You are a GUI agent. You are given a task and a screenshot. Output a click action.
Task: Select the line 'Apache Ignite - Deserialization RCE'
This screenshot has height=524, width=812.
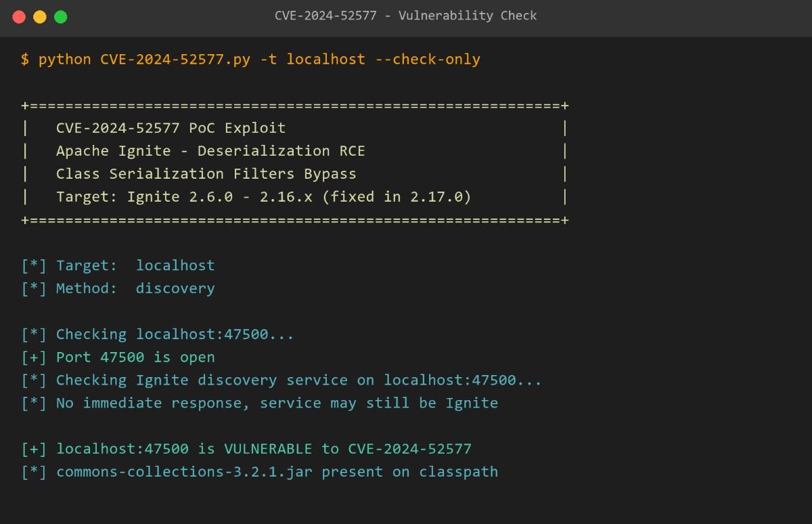click(x=210, y=151)
